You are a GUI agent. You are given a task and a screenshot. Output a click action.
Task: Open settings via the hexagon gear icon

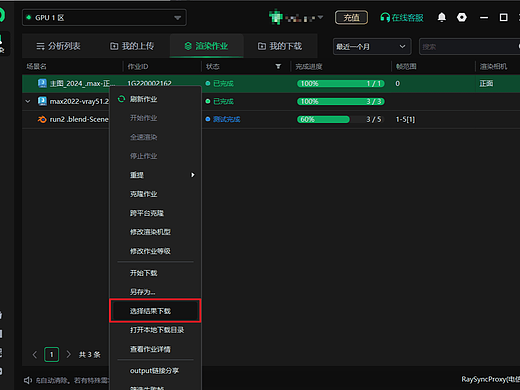(x=462, y=17)
